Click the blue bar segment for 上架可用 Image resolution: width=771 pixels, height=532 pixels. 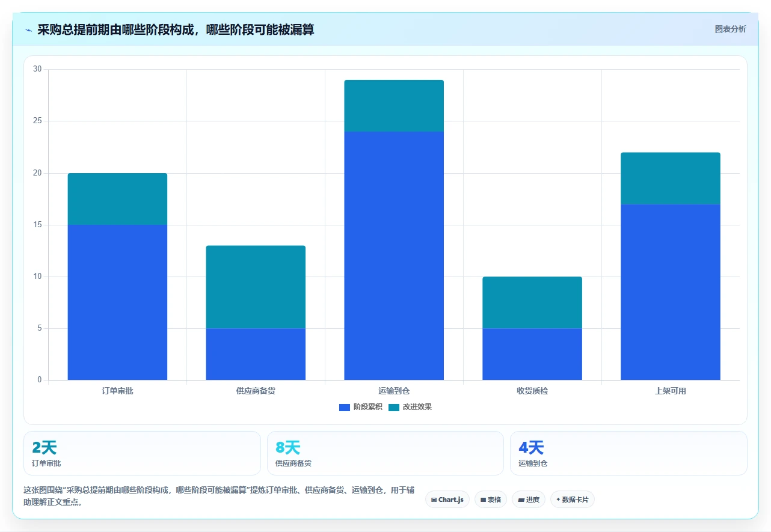click(x=671, y=292)
